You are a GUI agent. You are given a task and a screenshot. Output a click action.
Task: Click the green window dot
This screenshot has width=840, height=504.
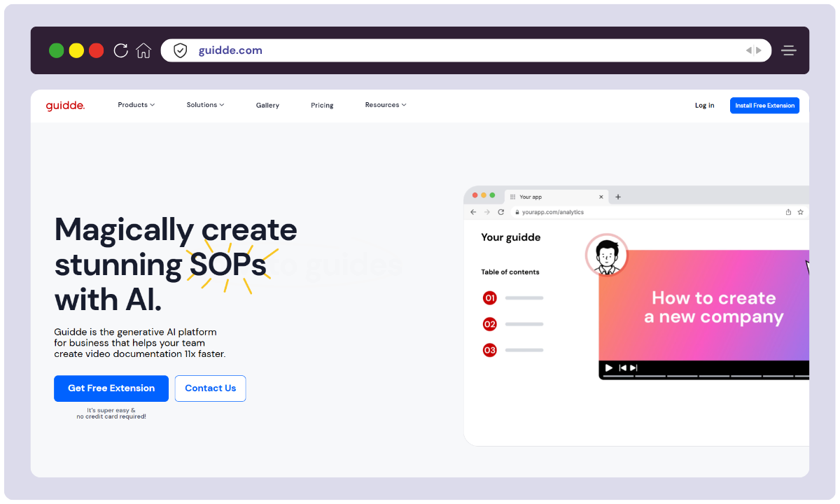[57, 50]
